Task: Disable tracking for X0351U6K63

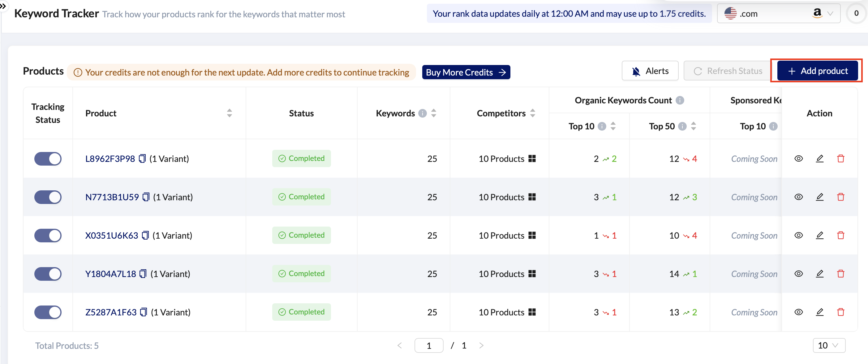Action: 48,235
